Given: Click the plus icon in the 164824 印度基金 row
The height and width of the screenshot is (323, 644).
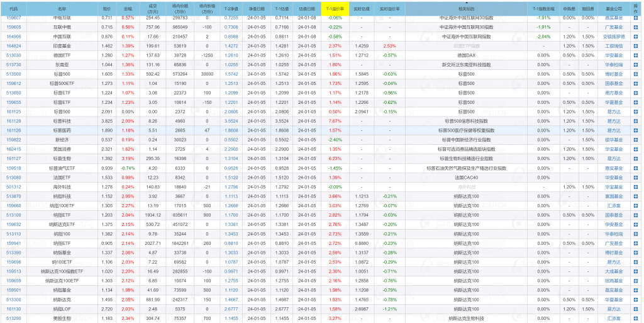Looking at the screenshot, I should 635,46.
